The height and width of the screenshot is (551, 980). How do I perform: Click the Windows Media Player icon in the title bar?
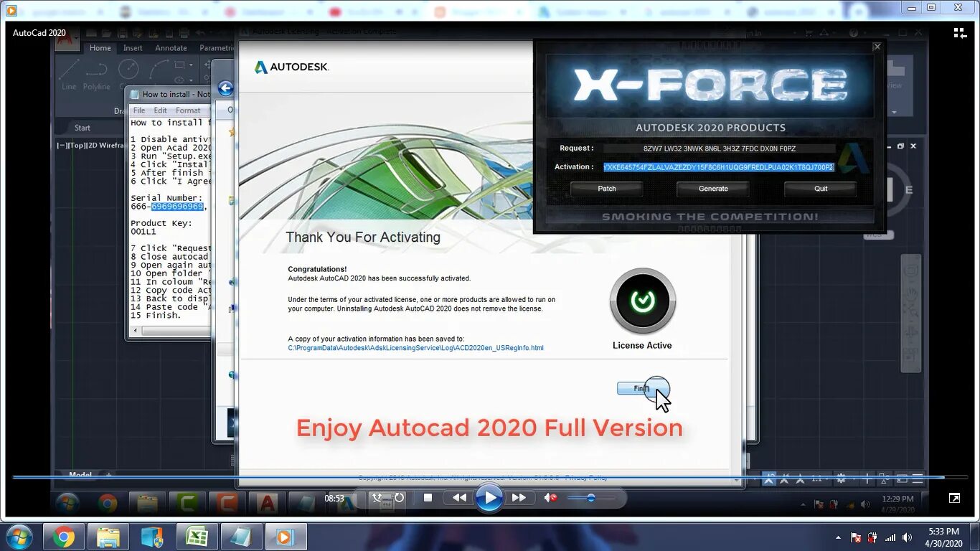(x=11, y=11)
